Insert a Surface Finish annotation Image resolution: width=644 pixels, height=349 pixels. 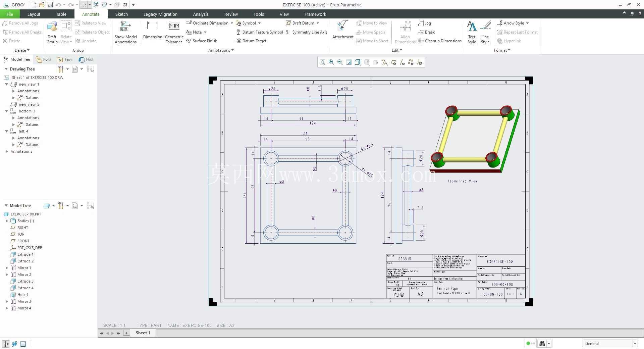pos(202,41)
